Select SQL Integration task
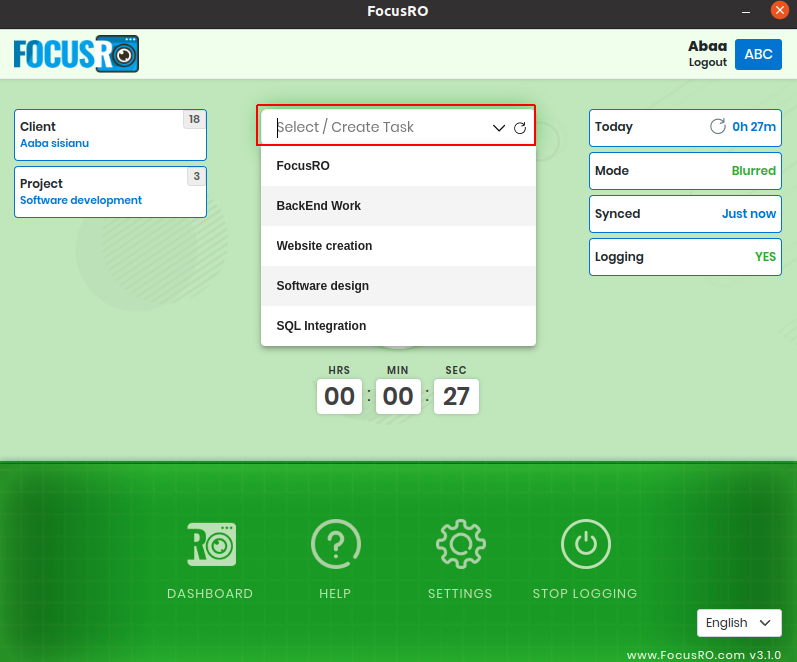The image size is (797, 662). pos(398,326)
